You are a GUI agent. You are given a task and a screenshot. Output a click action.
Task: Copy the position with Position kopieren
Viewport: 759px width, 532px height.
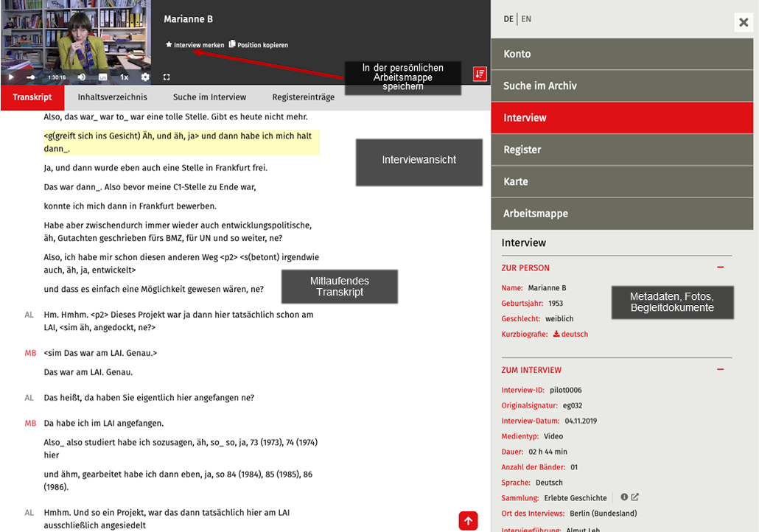point(259,44)
